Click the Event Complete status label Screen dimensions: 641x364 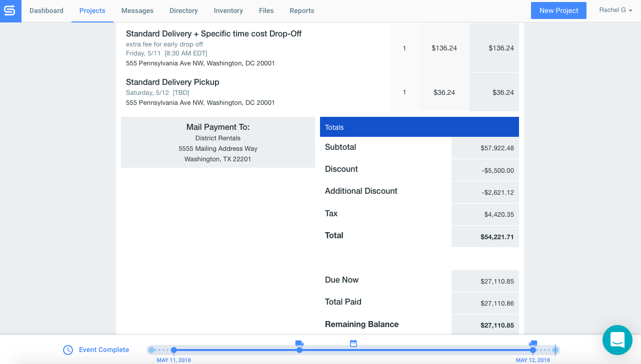click(x=104, y=350)
